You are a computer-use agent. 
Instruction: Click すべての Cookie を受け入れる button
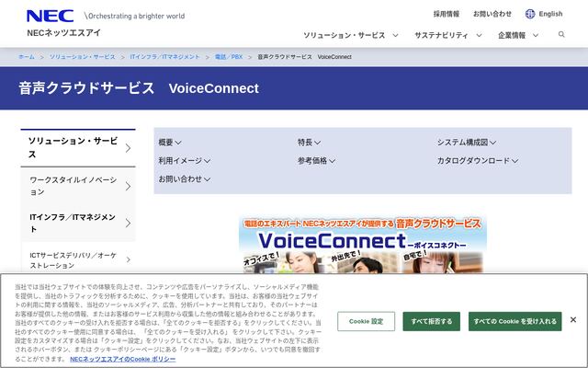point(514,321)
